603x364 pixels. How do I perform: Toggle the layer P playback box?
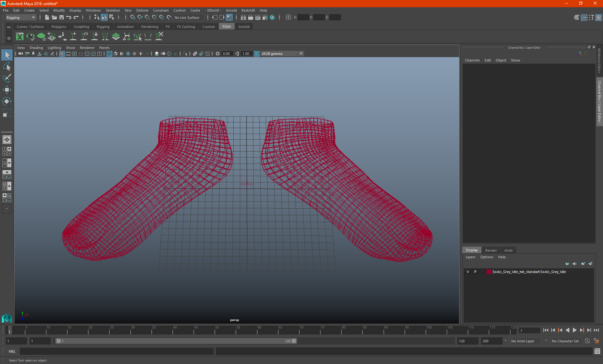pyautogui.click(x=475, y=272)
